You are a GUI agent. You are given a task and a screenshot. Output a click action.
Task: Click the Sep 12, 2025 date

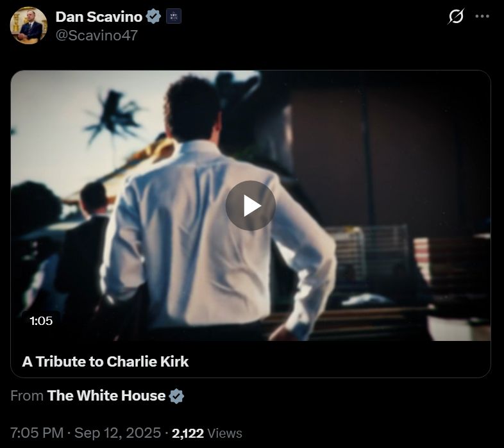pyautogui.click(x=117, y=433)
